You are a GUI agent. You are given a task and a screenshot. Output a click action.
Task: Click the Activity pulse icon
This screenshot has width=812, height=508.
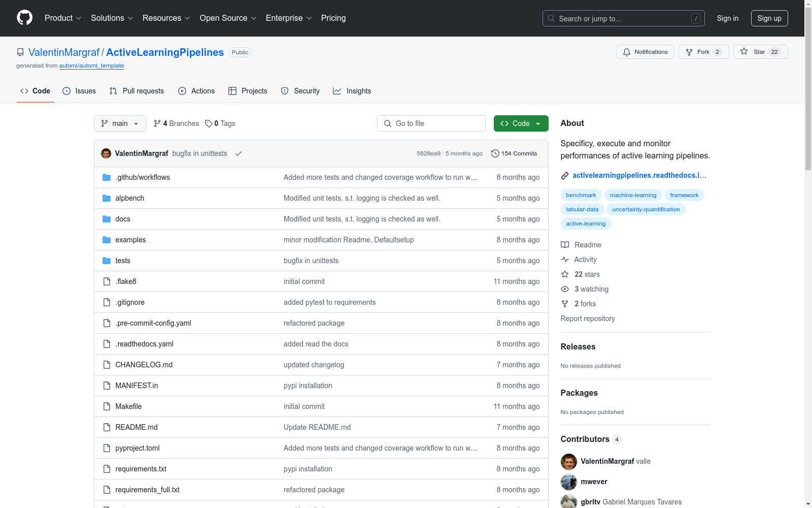(x=565, y=260)
